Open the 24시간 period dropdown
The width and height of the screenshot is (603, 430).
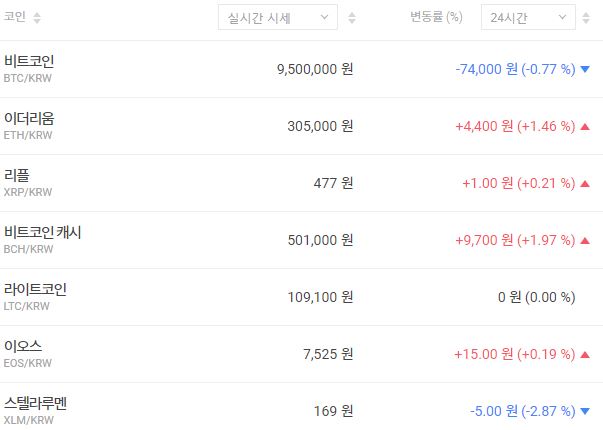527,18
